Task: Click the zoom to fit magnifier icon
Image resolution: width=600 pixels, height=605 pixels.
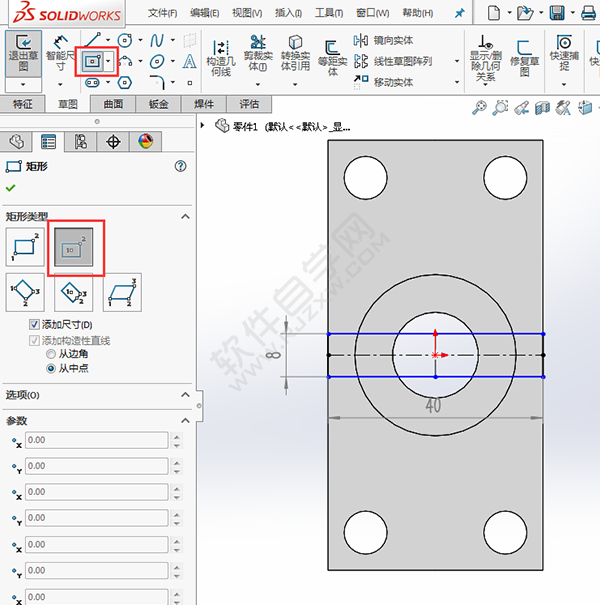Action: pyautogui.click(x=479, y=107)
